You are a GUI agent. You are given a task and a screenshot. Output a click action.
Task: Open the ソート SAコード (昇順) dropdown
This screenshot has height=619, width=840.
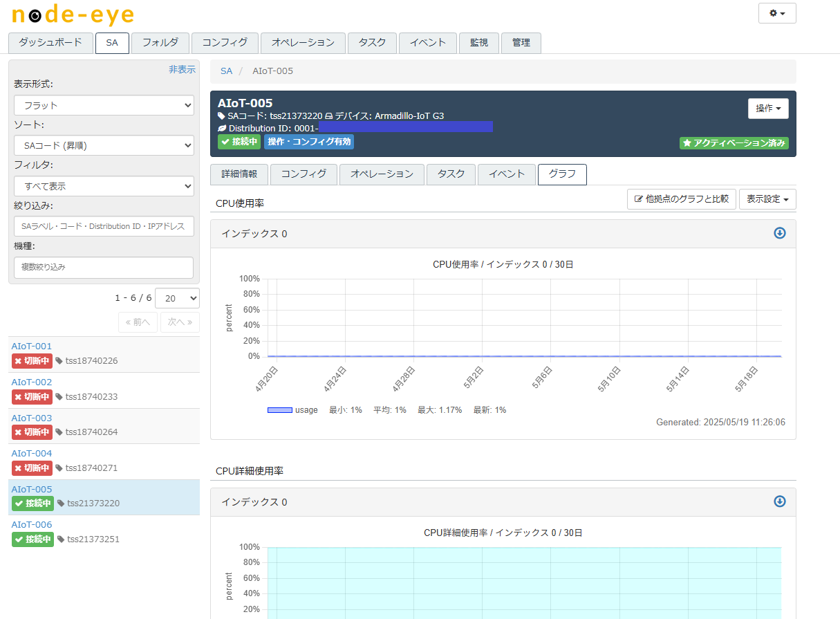(x=104, y=145)
